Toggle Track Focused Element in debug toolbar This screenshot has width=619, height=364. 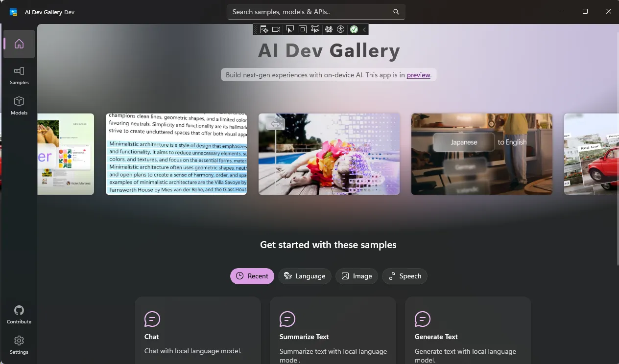[x=315, y=29]
